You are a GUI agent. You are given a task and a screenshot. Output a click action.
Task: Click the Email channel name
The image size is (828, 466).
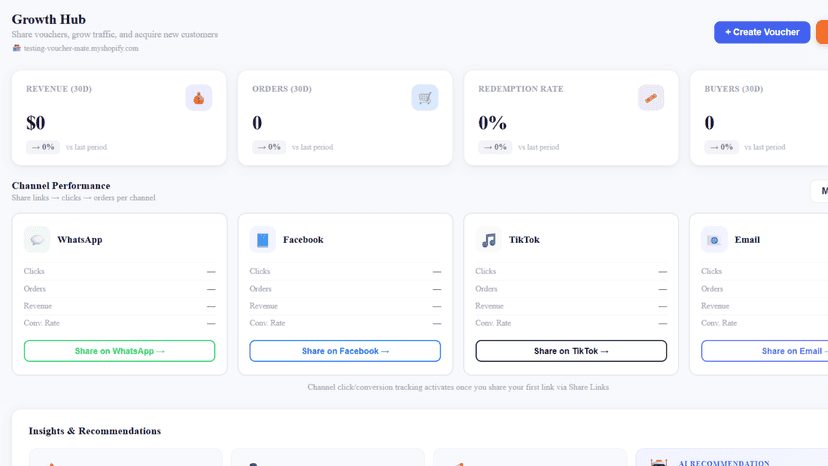(x=747, y=240)
